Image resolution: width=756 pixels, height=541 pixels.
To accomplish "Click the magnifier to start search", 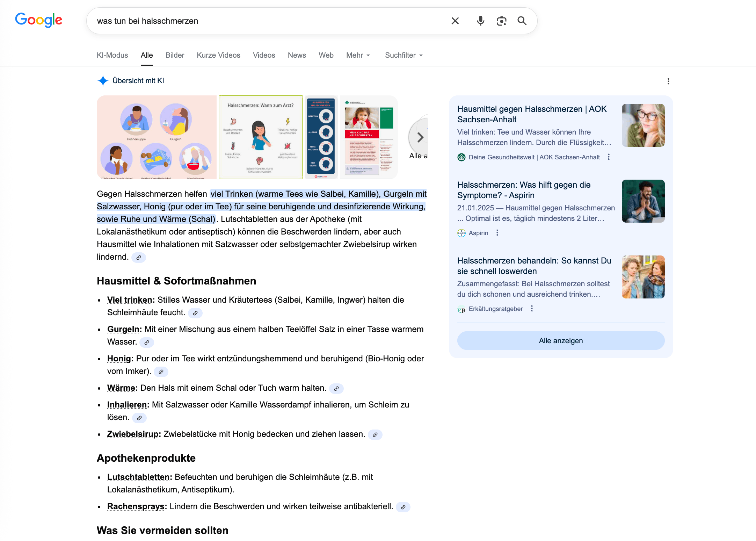I will coord(522,21).
